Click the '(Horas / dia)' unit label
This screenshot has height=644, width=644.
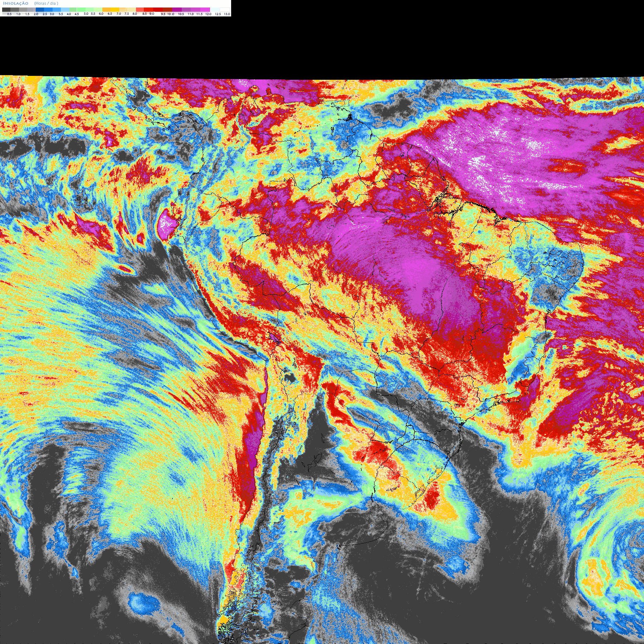46,3
